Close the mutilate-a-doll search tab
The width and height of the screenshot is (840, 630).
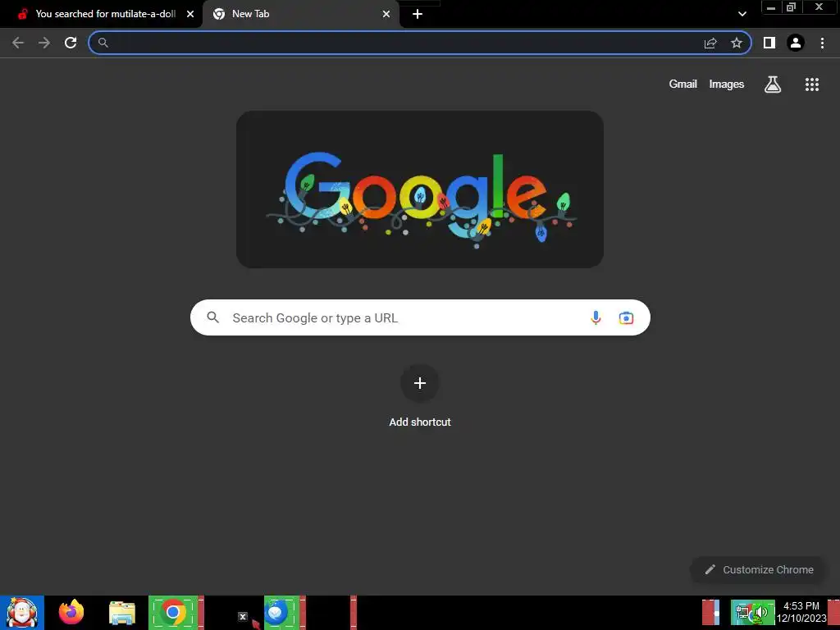tap(190, 14)
